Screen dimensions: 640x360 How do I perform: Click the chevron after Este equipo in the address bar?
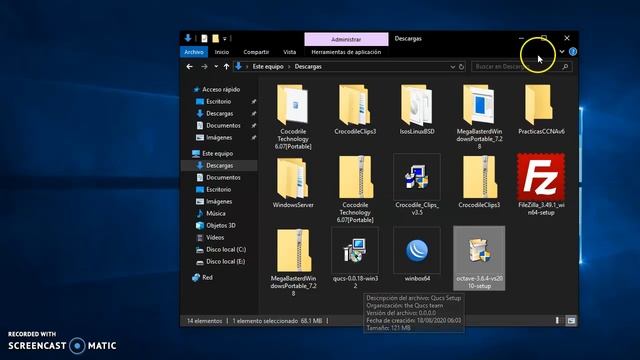point(289,67)
